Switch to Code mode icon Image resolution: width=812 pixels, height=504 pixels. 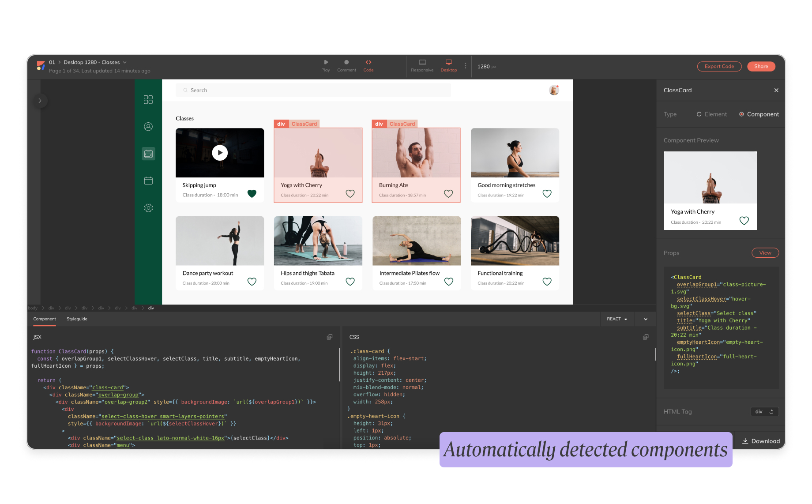pos(368,63)
